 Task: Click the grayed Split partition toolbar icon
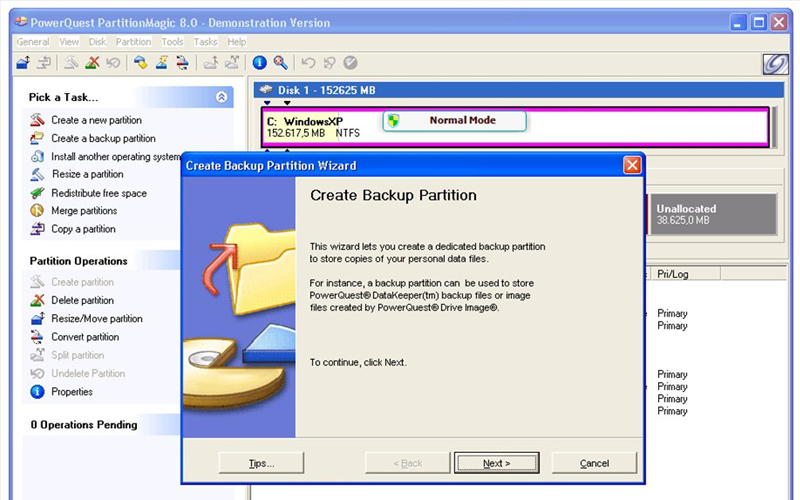232,63
